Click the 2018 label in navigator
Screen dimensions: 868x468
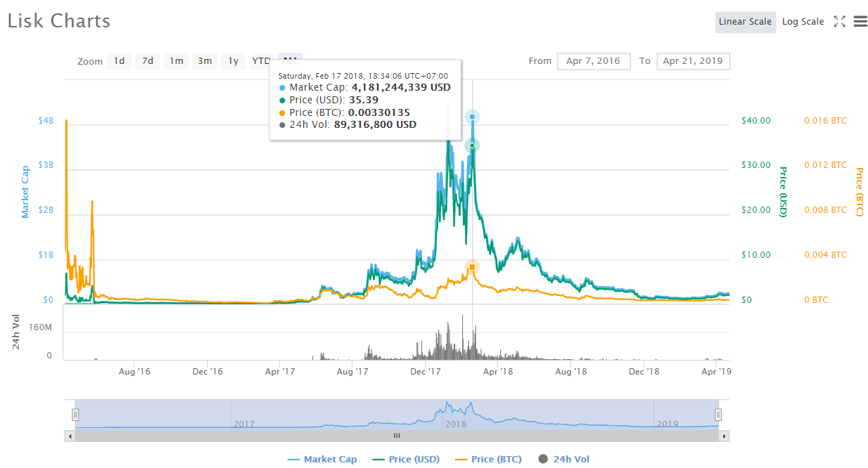(456, 424)
